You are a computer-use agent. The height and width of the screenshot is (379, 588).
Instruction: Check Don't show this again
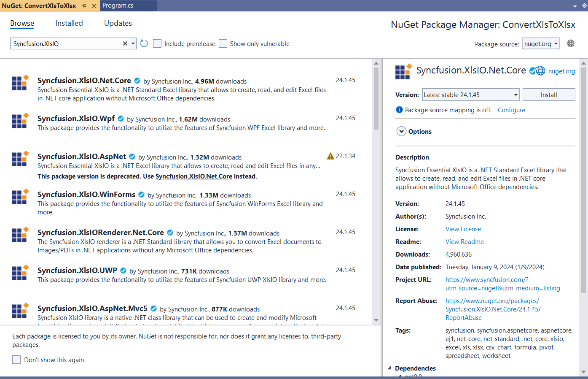coord(16,360)
